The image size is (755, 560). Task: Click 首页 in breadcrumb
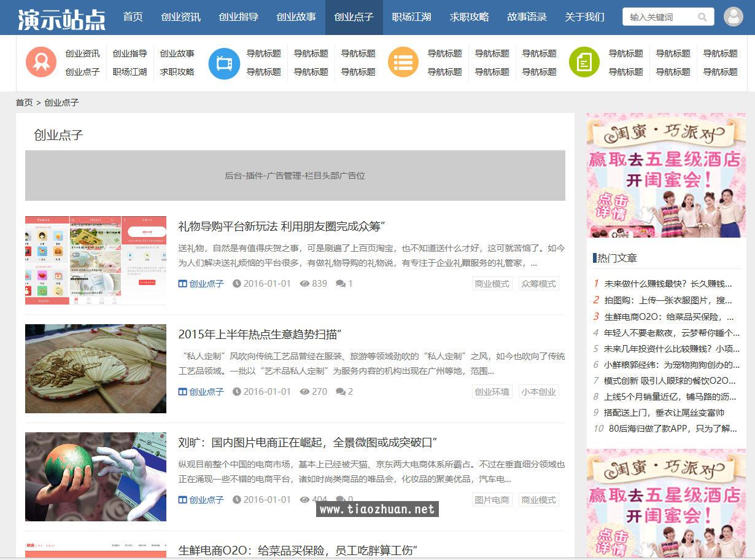point(25,103)
